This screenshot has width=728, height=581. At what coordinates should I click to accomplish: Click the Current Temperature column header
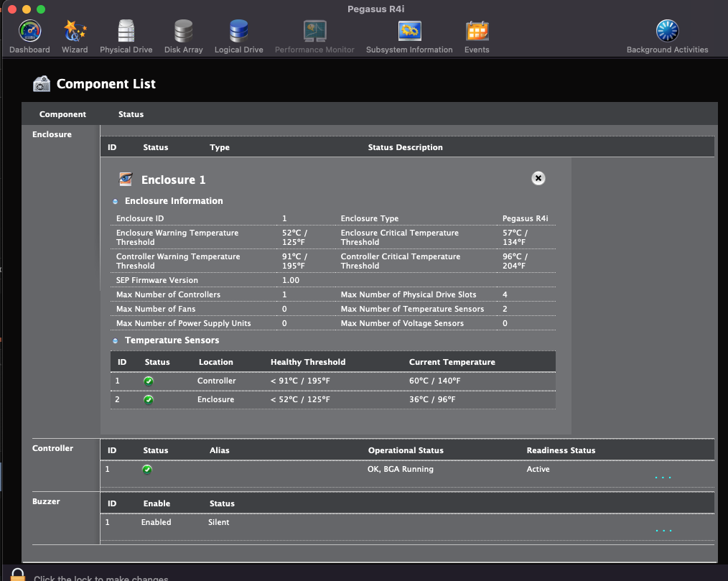(452, 362)
